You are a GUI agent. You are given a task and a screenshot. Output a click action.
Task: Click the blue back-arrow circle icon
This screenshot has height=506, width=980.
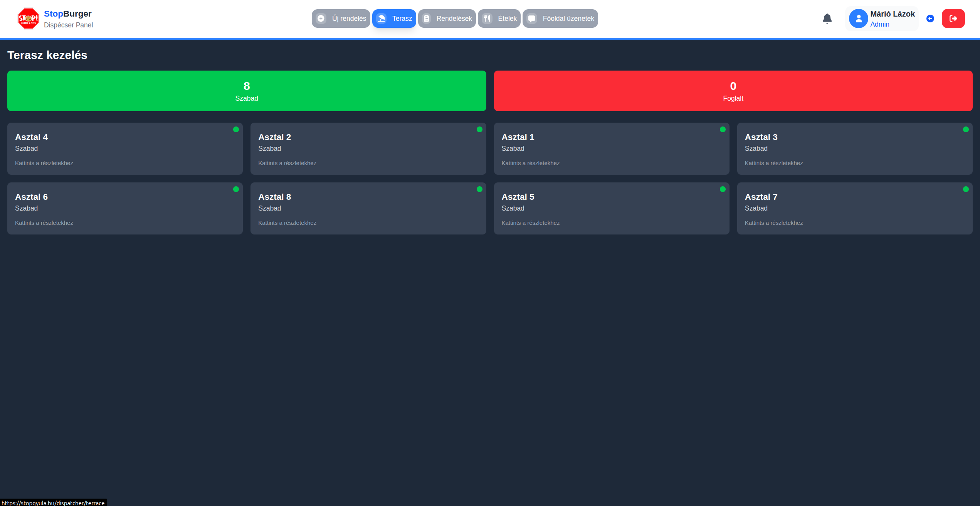930,19
